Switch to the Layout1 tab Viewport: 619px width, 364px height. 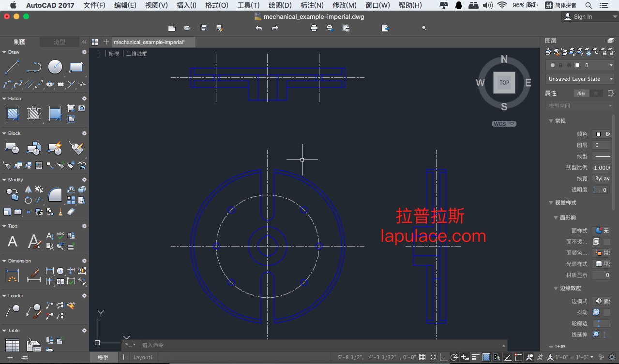[143, 357]
